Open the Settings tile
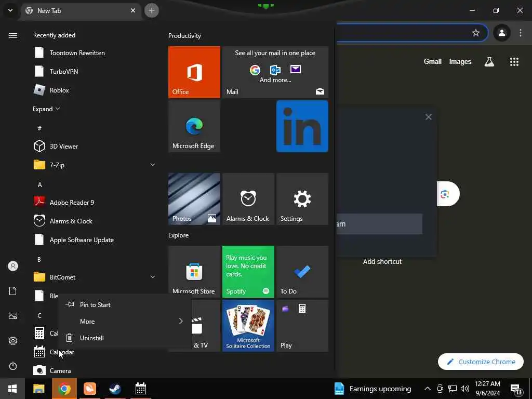Screen dimensions: 532x399 click(302, 199)
